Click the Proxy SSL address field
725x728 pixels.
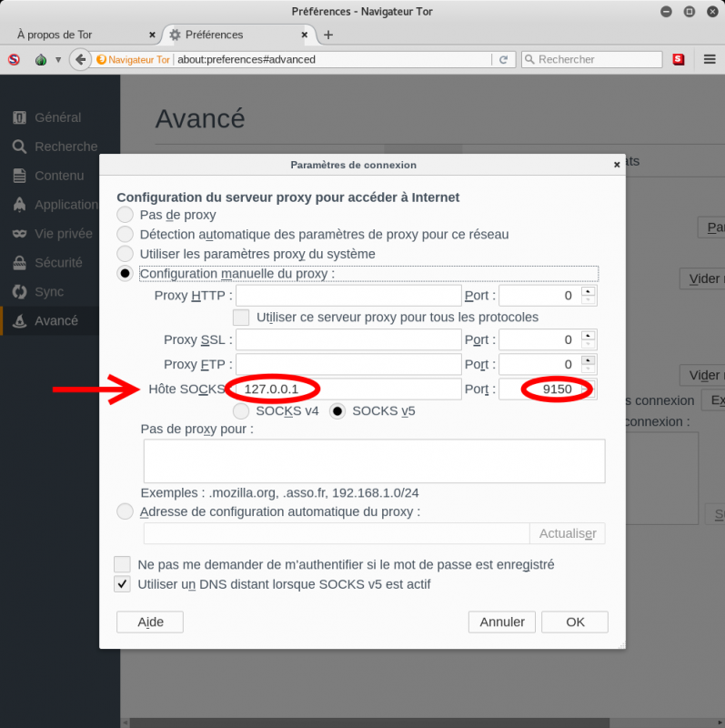click(348, 339)
